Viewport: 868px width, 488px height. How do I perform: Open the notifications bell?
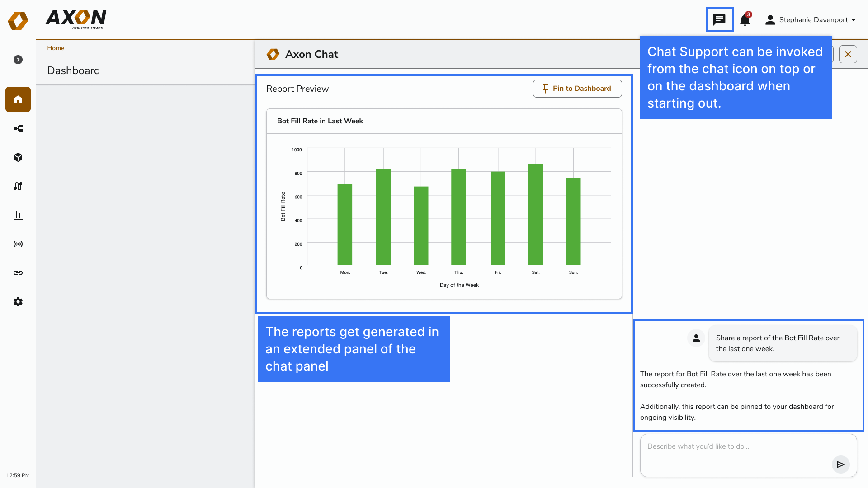coord(745,19)
